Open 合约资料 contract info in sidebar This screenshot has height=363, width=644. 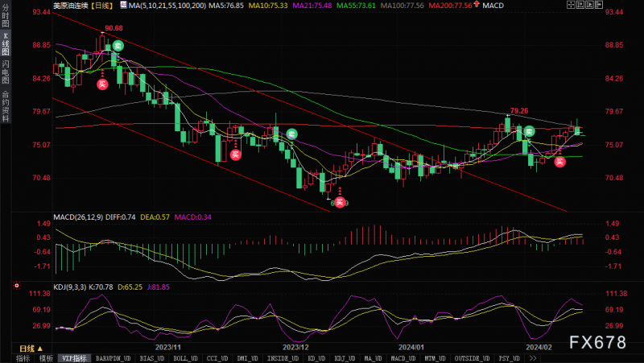6,106
